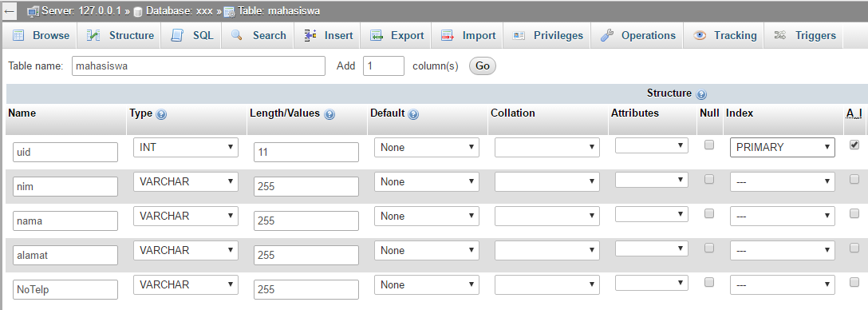Viewport: 868px width, 310px height.
Task: Uncheck the A_I checkbox for uid
Action: pyautogui.click(x=854, y=145)
